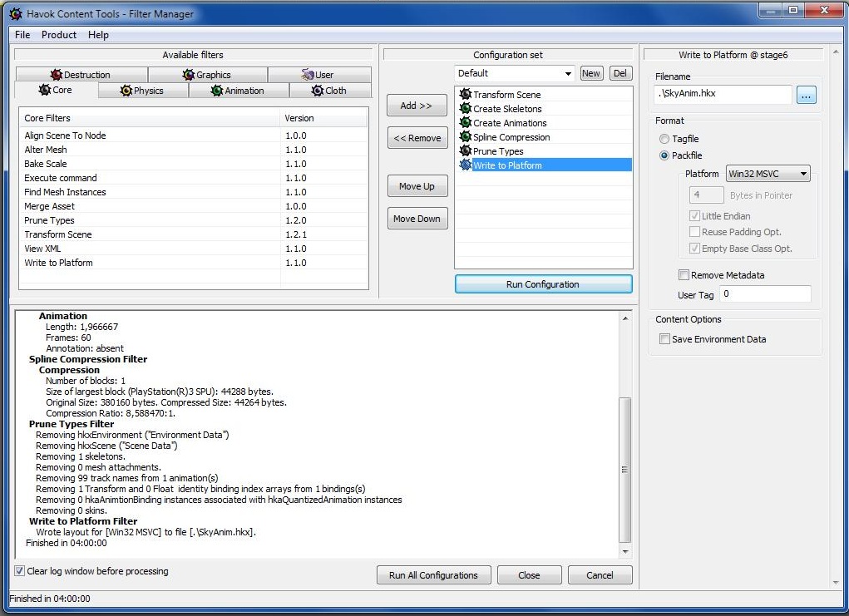Click the Bytes in Pointer field
Viewport: 849px width, 616px height.
click(706, 195)
